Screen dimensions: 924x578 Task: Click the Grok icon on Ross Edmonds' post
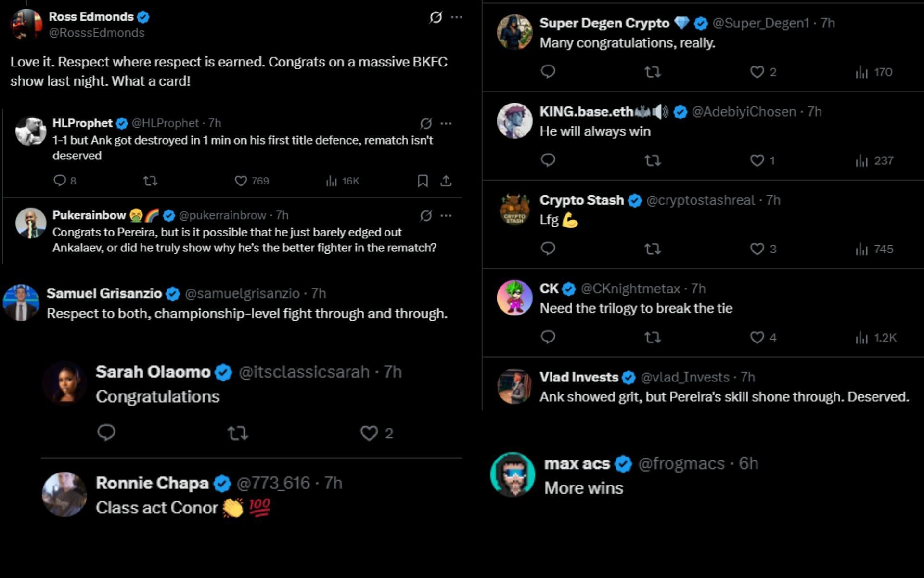436,17
